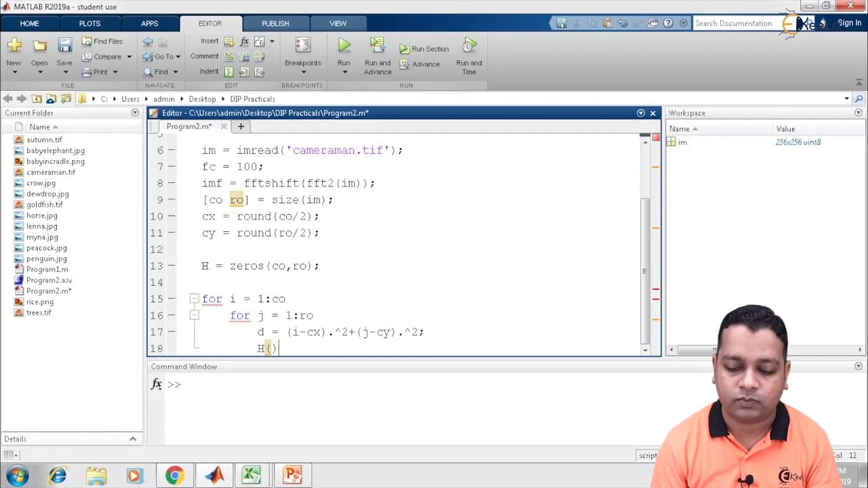This screenshot has height=488, width=868.
Task: Click the im variable in Workspace
Action: (x=682, y=142)
